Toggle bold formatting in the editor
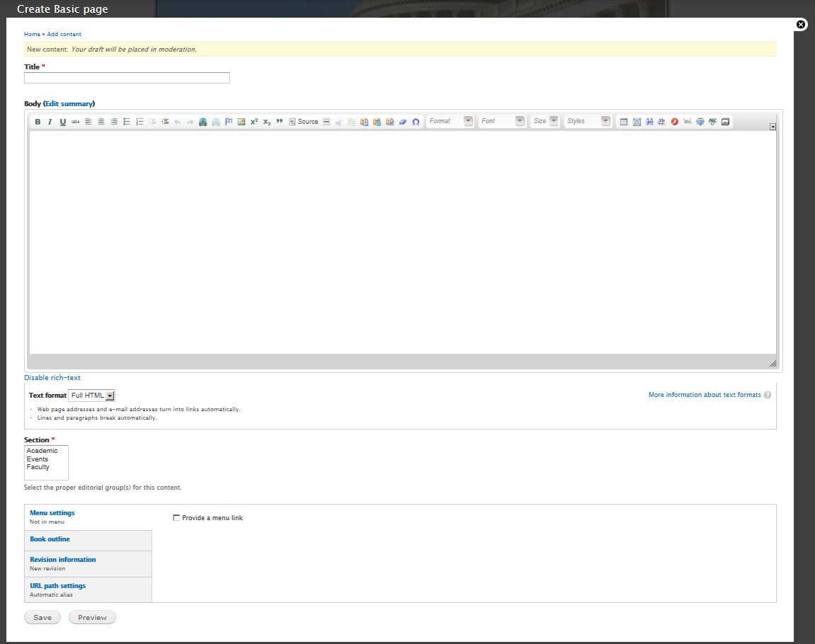Viewport: 815px width, 644px height. [38, 122]
